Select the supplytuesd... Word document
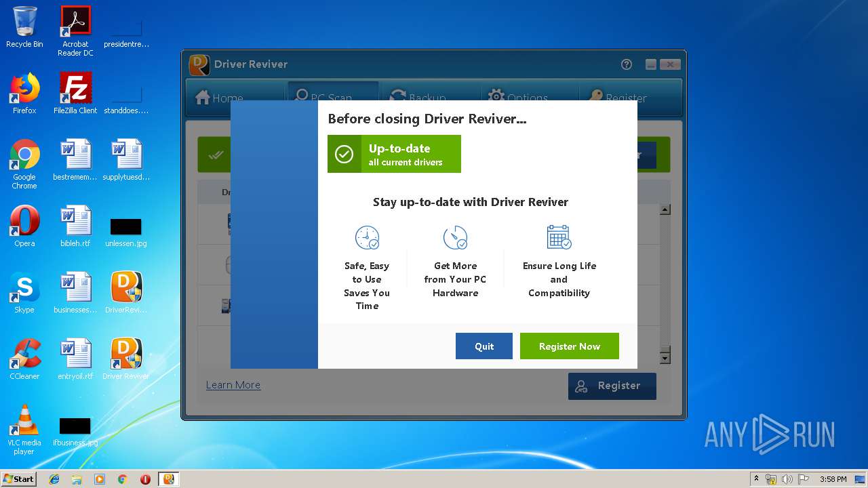Screen dimensions: 868x488 tap(126, 160)
